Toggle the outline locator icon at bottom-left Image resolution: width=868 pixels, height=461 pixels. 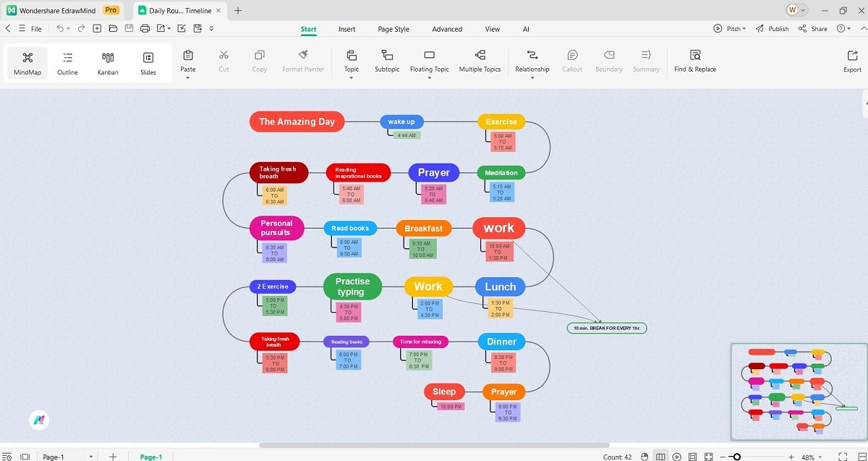7,457
